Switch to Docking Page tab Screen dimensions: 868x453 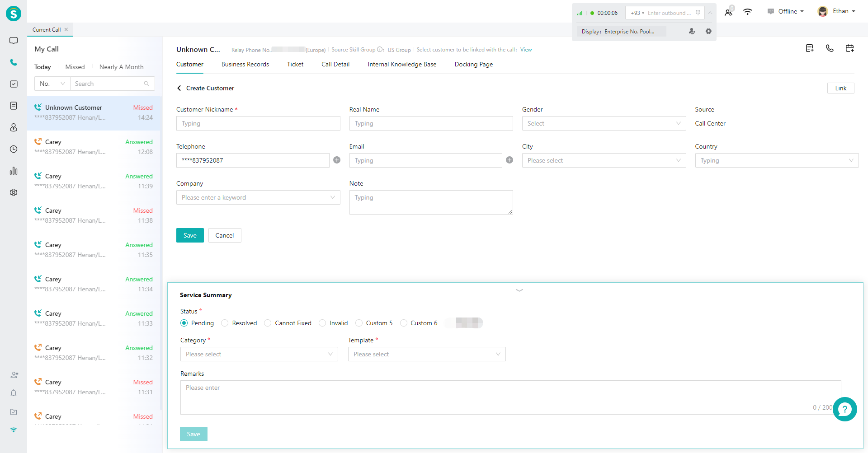474,64
